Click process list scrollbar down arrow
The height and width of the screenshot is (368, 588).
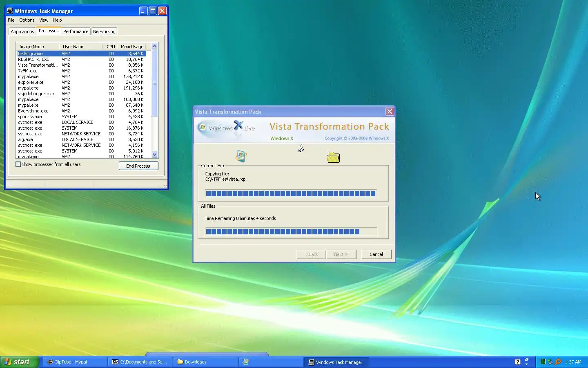click(154, 154)
